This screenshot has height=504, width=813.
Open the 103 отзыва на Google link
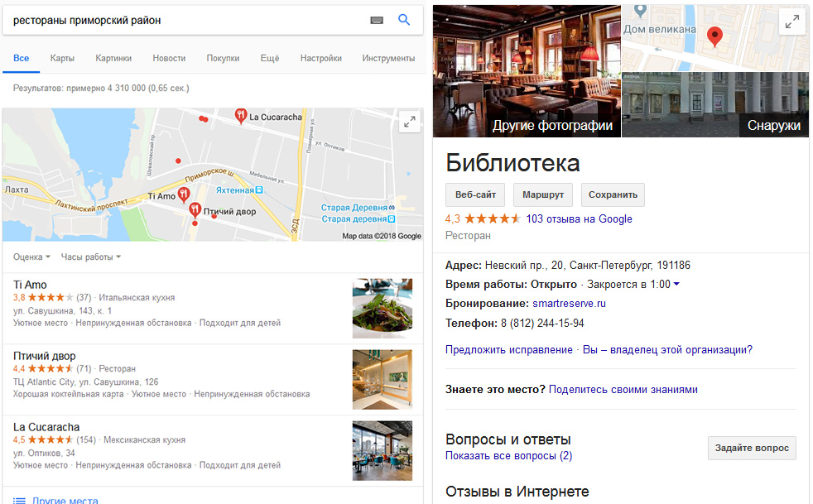[580, 218]
